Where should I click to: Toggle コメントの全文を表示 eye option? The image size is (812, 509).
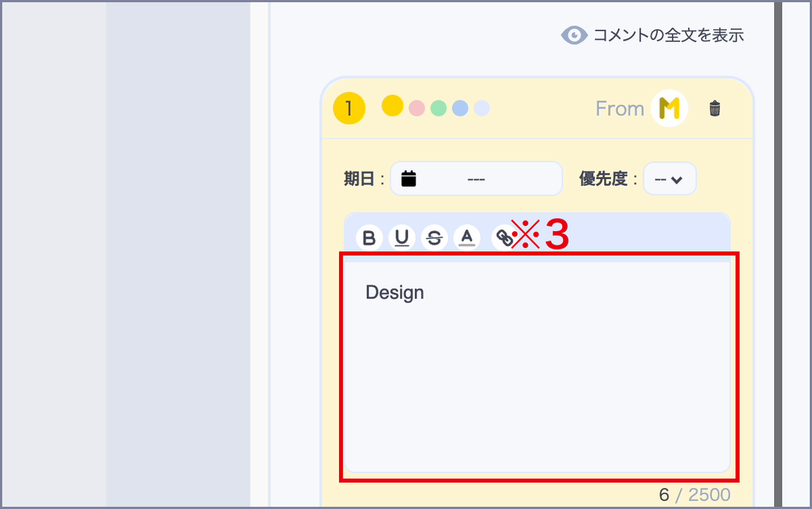[x=653, y=35]
